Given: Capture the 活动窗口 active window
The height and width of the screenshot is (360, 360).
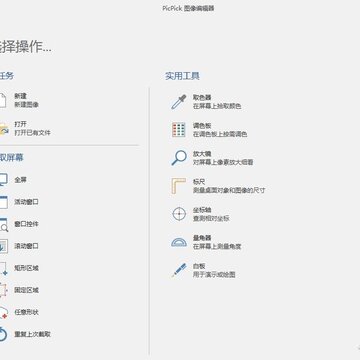Looking at the screenshot, I should [19, 202].
